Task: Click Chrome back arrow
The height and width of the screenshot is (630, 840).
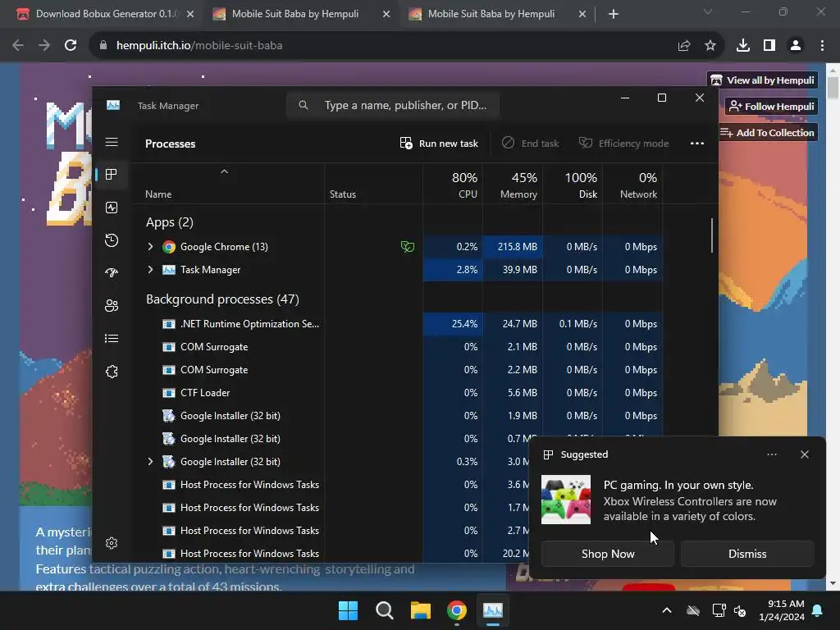Action: click(x=18, y=46)
